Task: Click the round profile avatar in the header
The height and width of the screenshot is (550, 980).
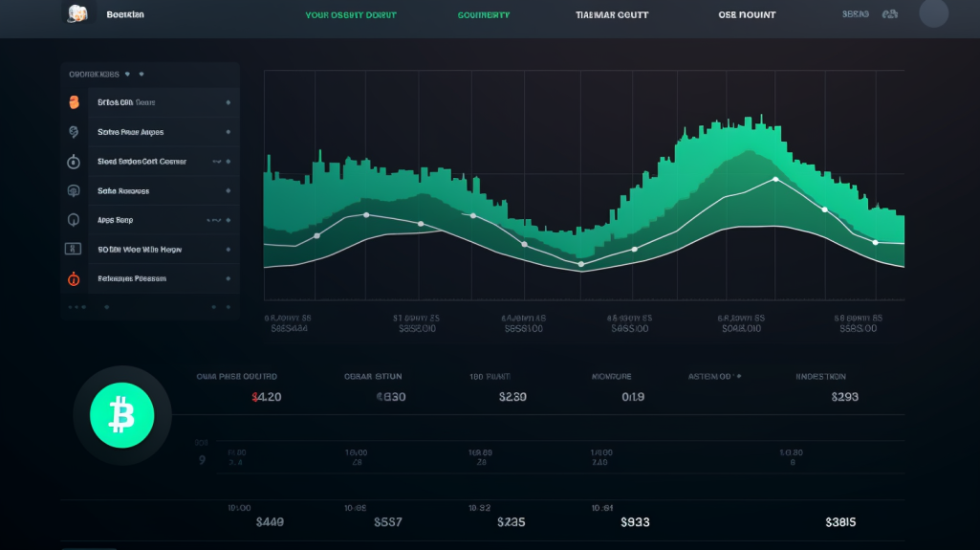Action: [933, 13]
